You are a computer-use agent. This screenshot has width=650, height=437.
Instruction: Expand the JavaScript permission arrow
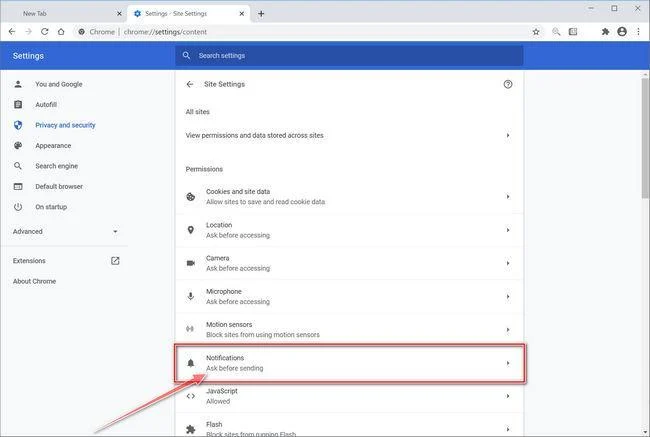point(508,396)
